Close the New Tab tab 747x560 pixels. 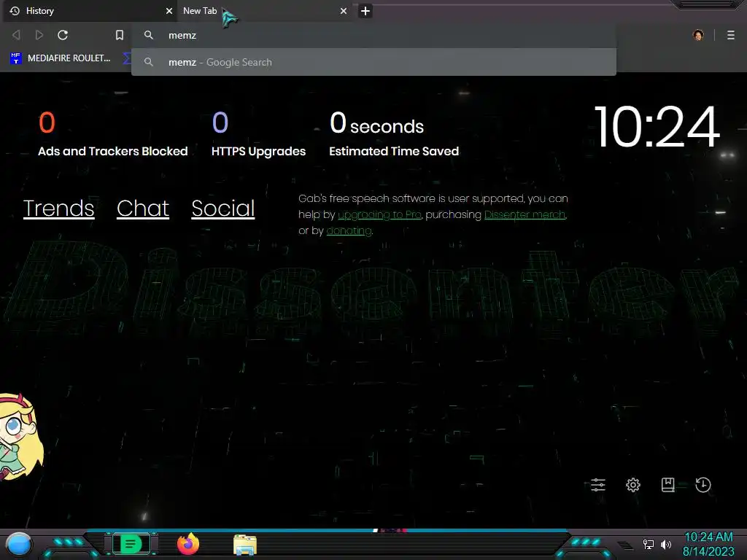point(343,11)
